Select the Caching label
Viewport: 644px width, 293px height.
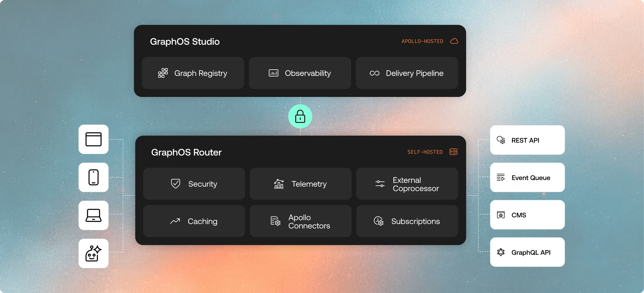point(203,221)
